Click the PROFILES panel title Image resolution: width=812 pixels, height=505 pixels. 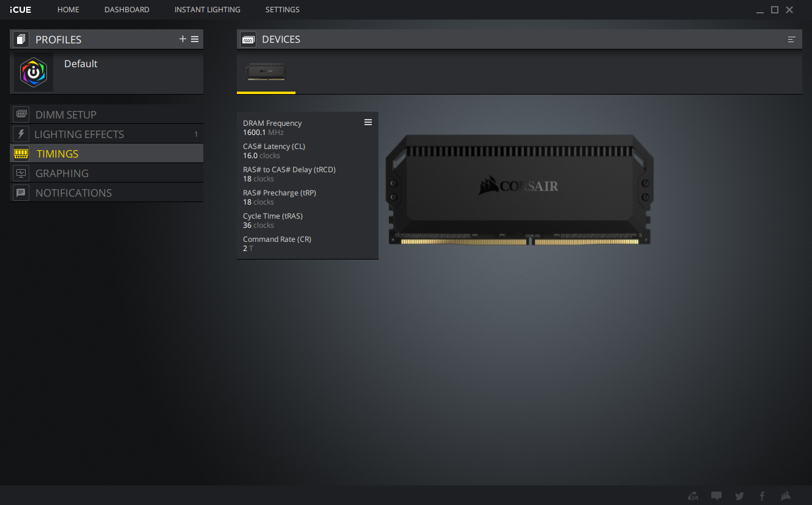pyautogui.click(x=59, y=40)
